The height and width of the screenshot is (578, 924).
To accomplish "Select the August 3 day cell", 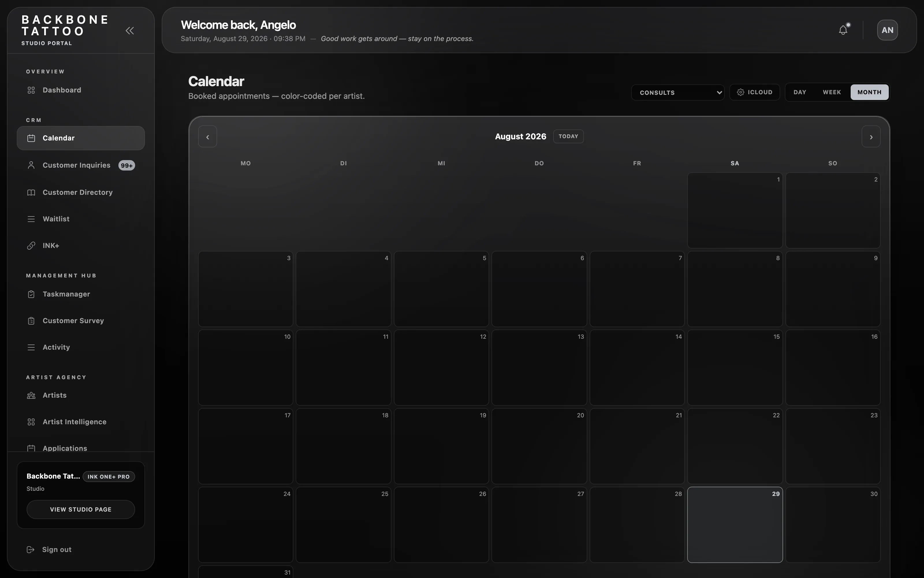I will tap(245, 289).
